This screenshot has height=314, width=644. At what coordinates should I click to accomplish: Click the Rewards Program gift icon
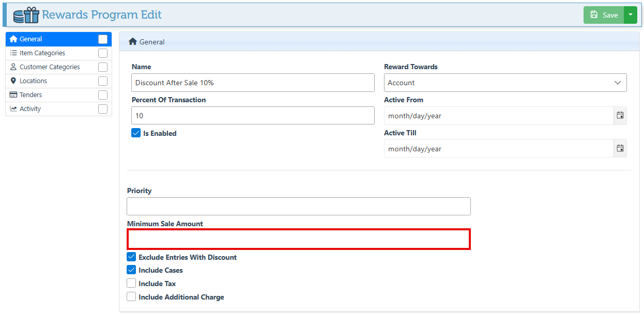coord(26,15)
